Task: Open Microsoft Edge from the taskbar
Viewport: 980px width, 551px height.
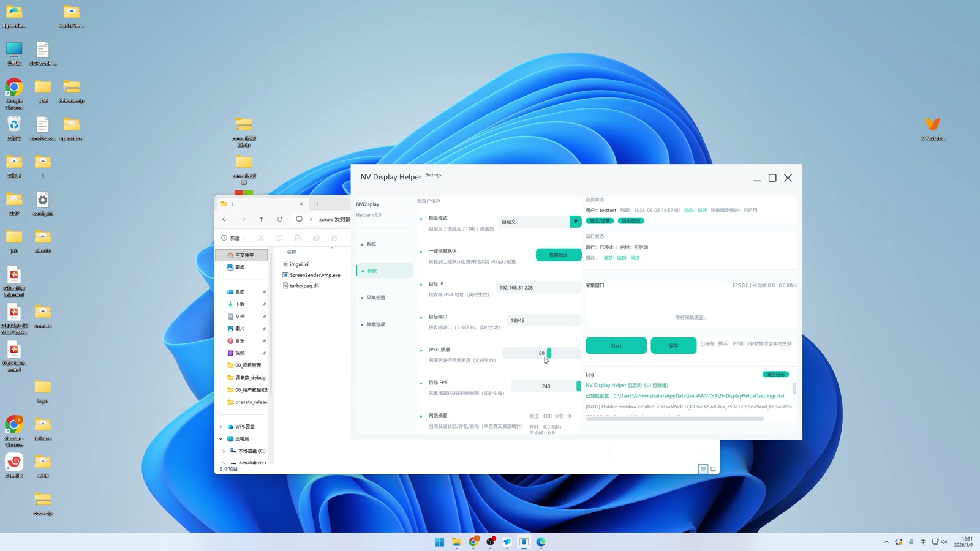Action: coord(541,542)
